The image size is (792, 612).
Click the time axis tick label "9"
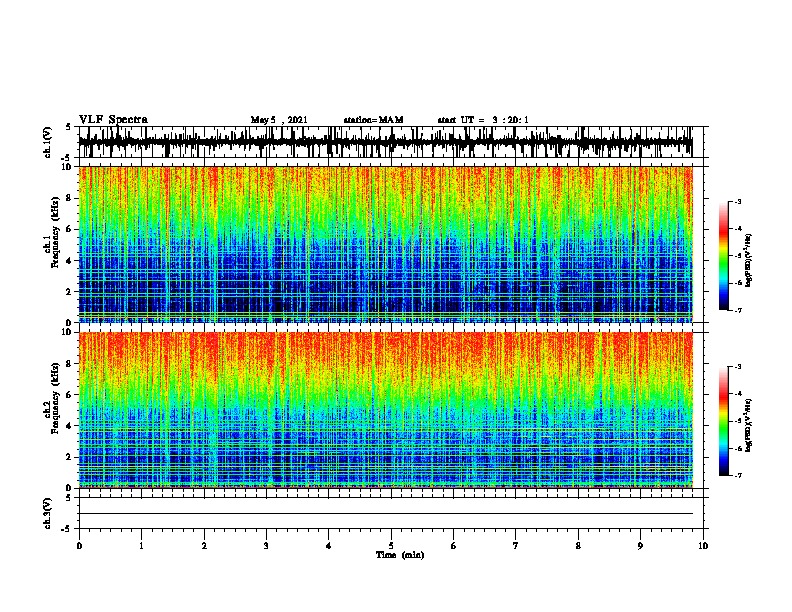click(640, 546)
